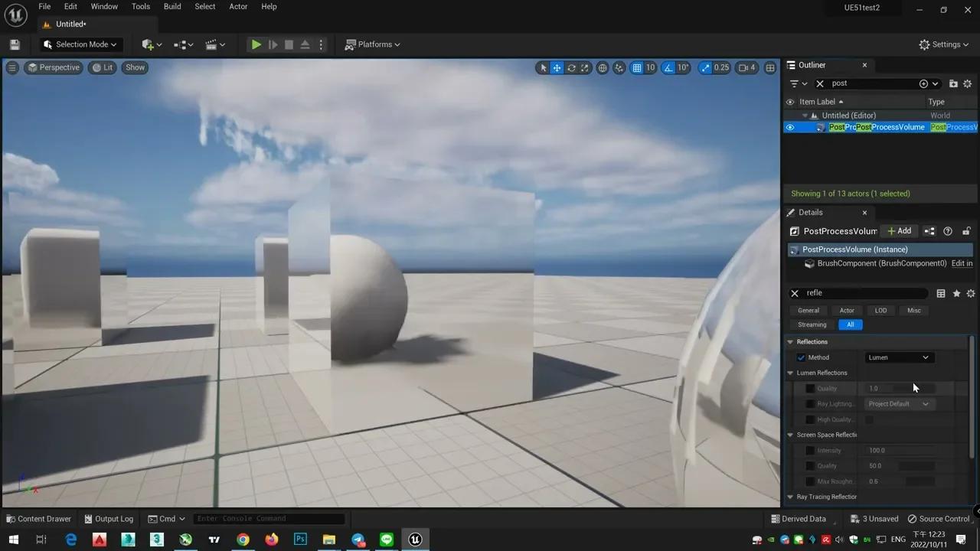The width and height of the screenshot is (980, 551).
Task: Toggle visibility of PostProcessVolume in Outliner
Action: pyautogui.click(x=789, y=127)
